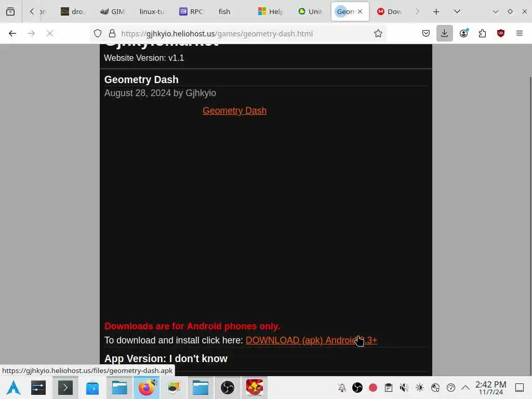532x399 pixels.
Task: Open the extensions puzzle piece menu
Action: (x=482, y=33)
